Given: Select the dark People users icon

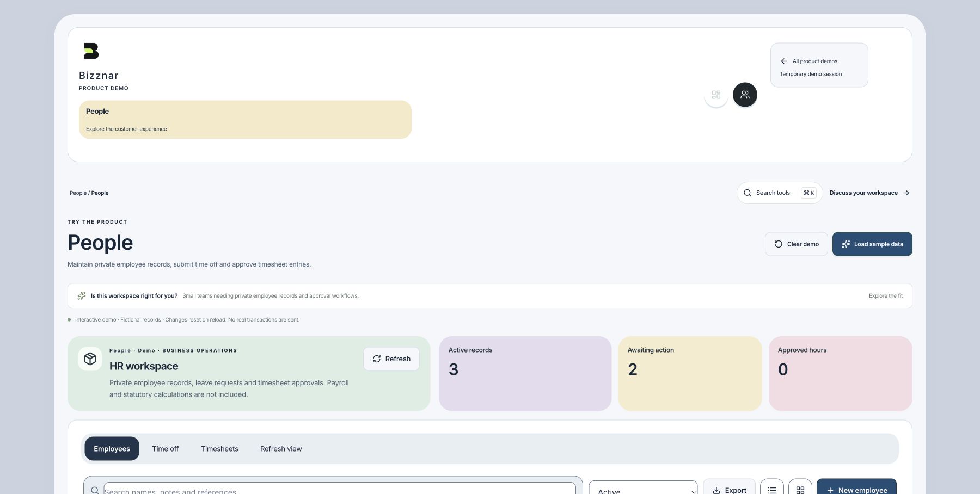Looking at the screenshot, I should 745,95.
